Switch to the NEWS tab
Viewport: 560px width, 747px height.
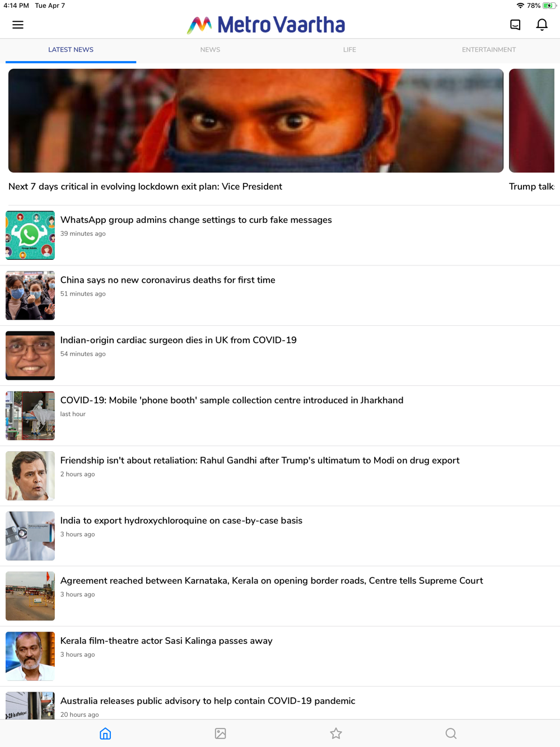coord(210,50)
